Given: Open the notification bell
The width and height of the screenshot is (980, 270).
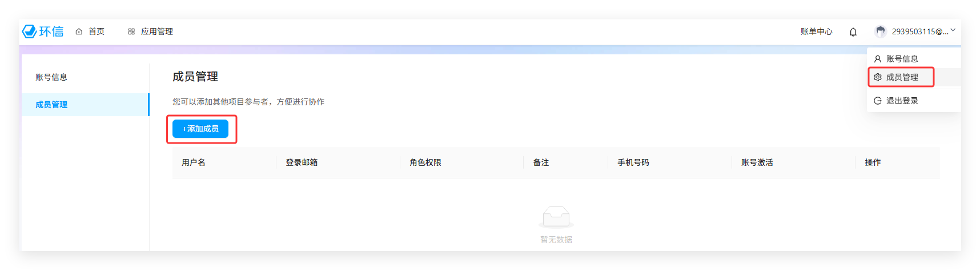Looking at the screenshot, I should coord(853,32).
